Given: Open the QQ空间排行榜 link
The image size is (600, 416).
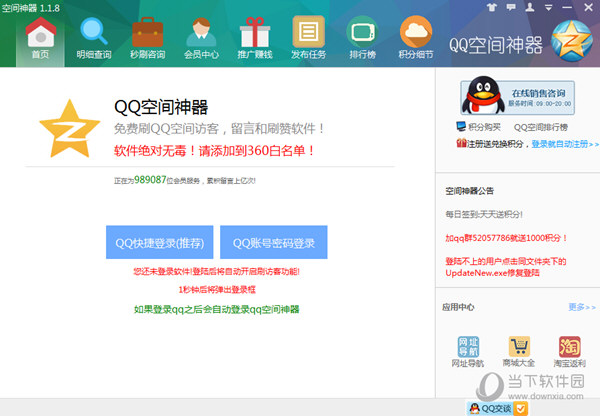Looking at the screenshot, I should tap(541, 127).
